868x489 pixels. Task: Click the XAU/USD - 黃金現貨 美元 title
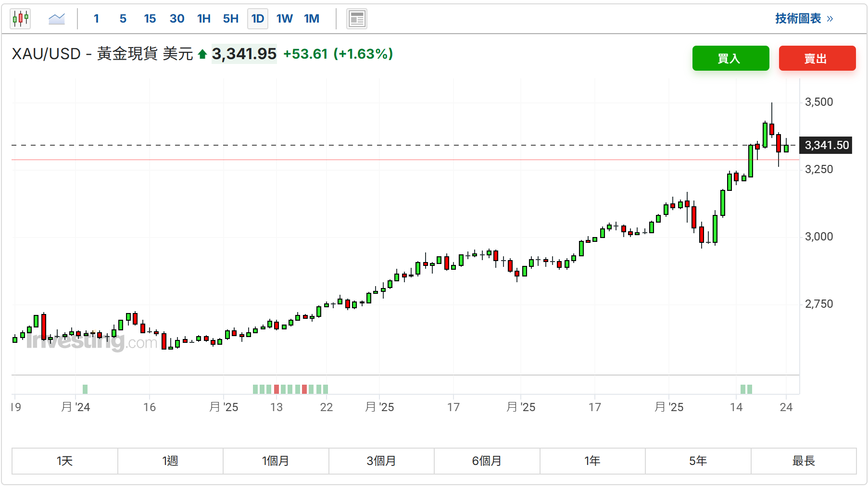pos(102,54)
